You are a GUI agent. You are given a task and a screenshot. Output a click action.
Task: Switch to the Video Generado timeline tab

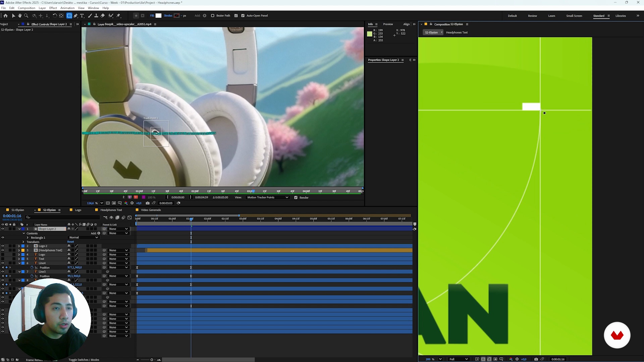[151, 210]
